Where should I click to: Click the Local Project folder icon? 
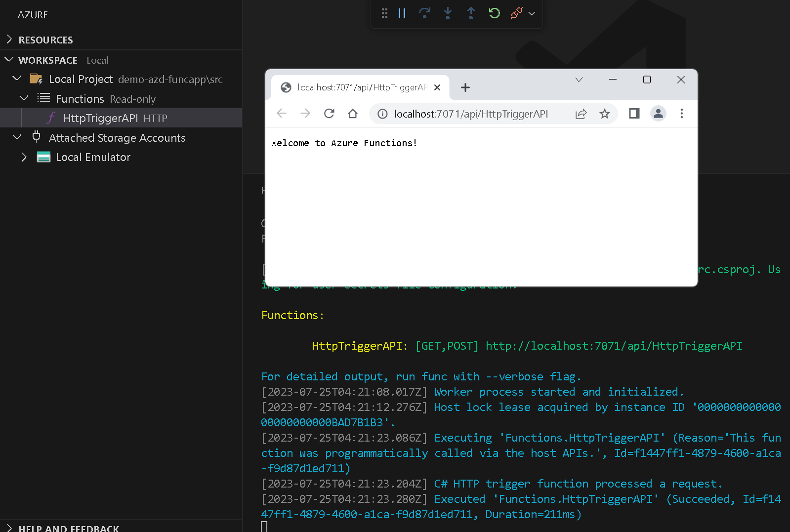click(x=36, y=79)
